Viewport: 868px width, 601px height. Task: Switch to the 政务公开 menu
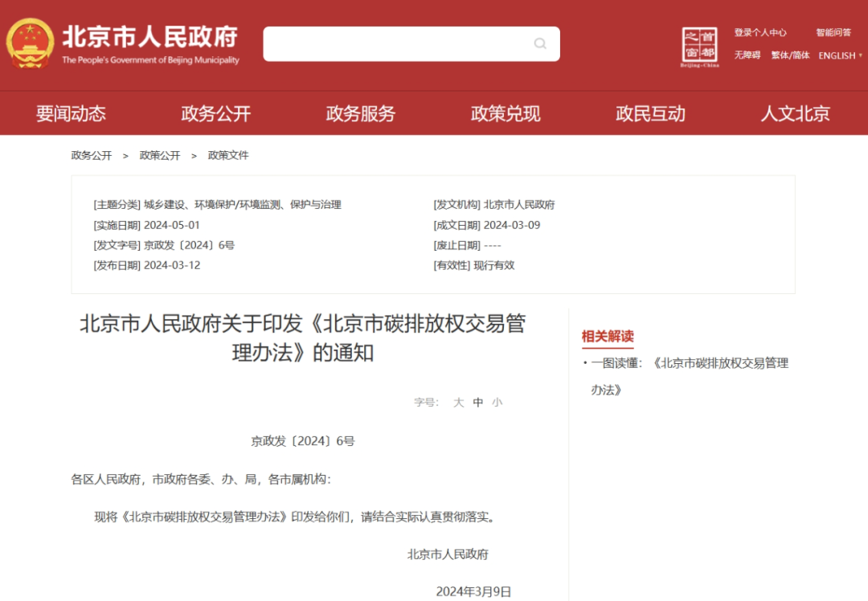tap(215, 113)
